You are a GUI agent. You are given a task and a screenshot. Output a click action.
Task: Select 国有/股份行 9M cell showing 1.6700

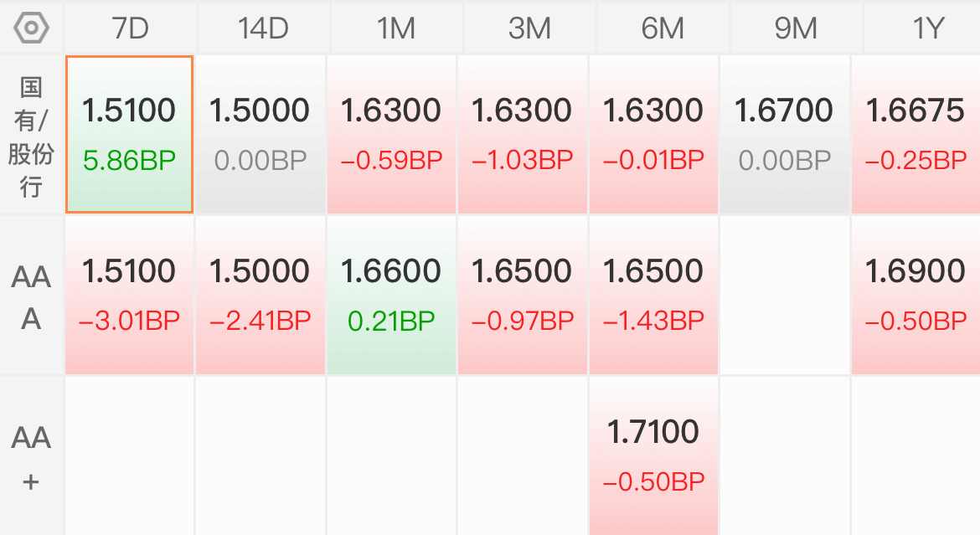pyautogui.click(x=784, y=134)
